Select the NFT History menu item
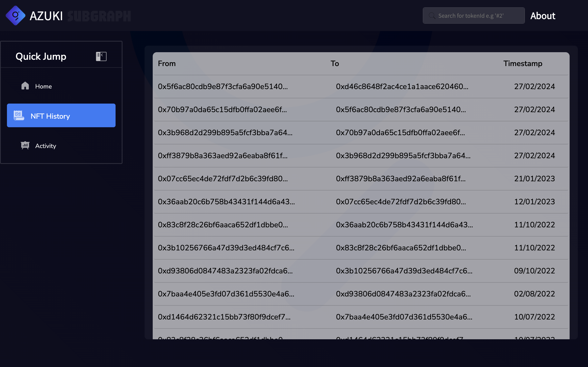This screenshot has width=588, height=367. (x=61, y=116)
